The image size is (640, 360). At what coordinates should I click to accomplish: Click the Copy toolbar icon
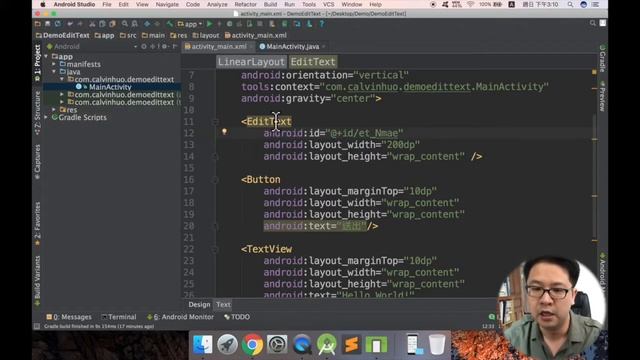pos(102,24)
